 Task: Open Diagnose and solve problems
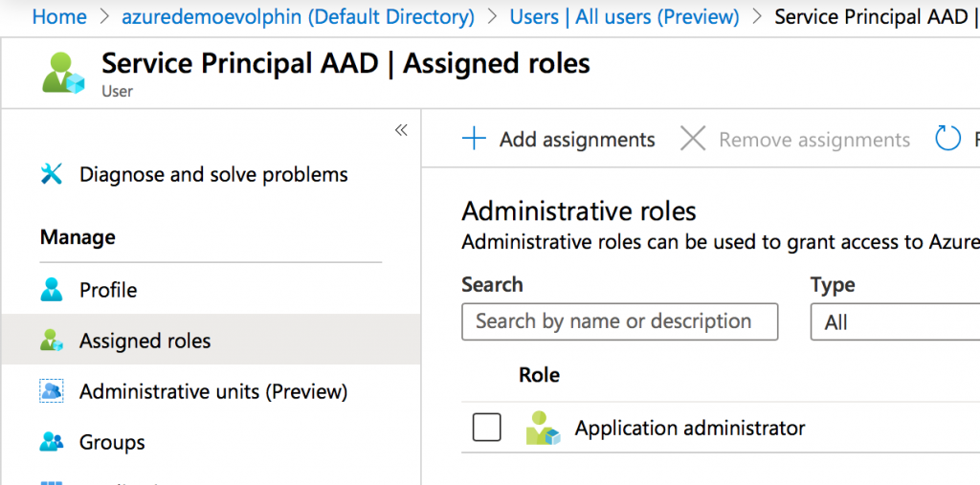pos(213,174)
